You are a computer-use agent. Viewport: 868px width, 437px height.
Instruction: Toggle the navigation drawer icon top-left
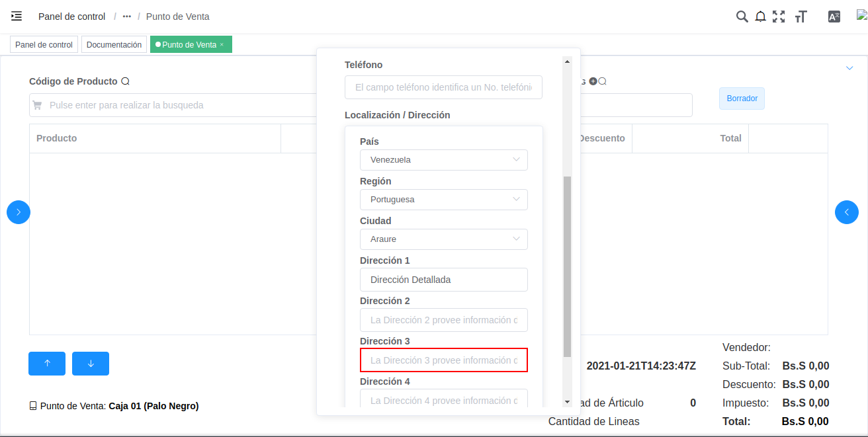tap(17, 16)
